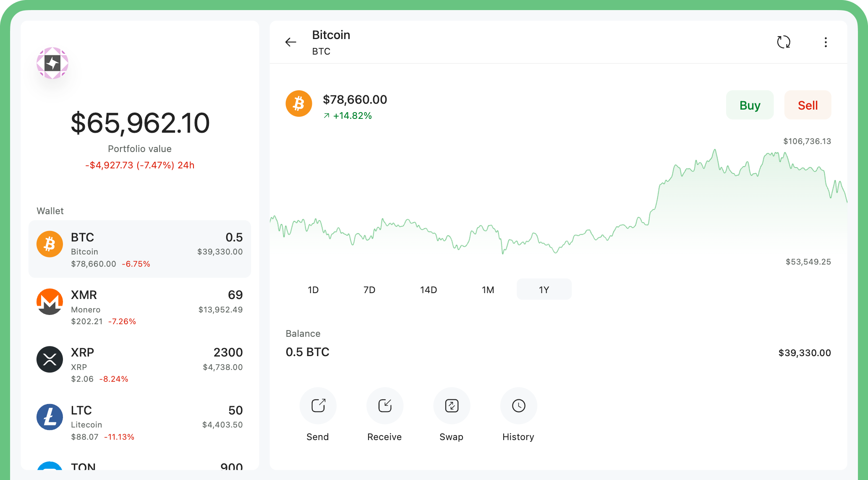Select the 1M chart period
Image resolution: width=868 pixels, height=480 pixels.
[488, 290]
